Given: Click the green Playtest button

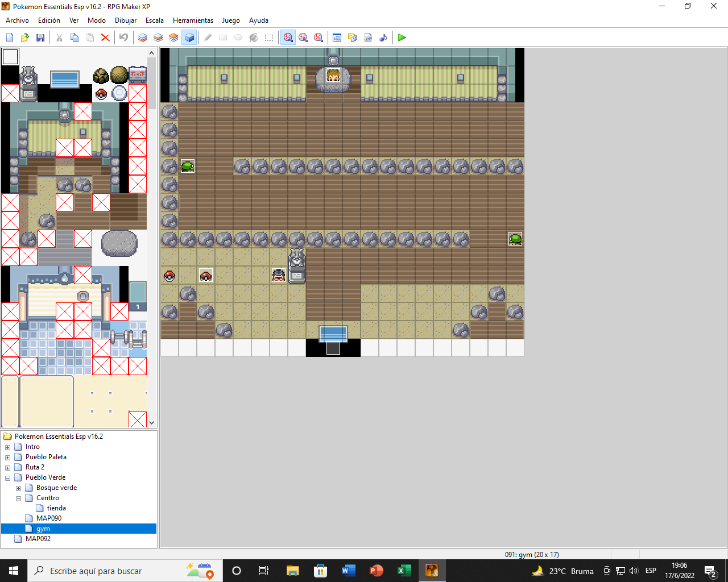Looking at the screenshot, I should coord(402,38).
